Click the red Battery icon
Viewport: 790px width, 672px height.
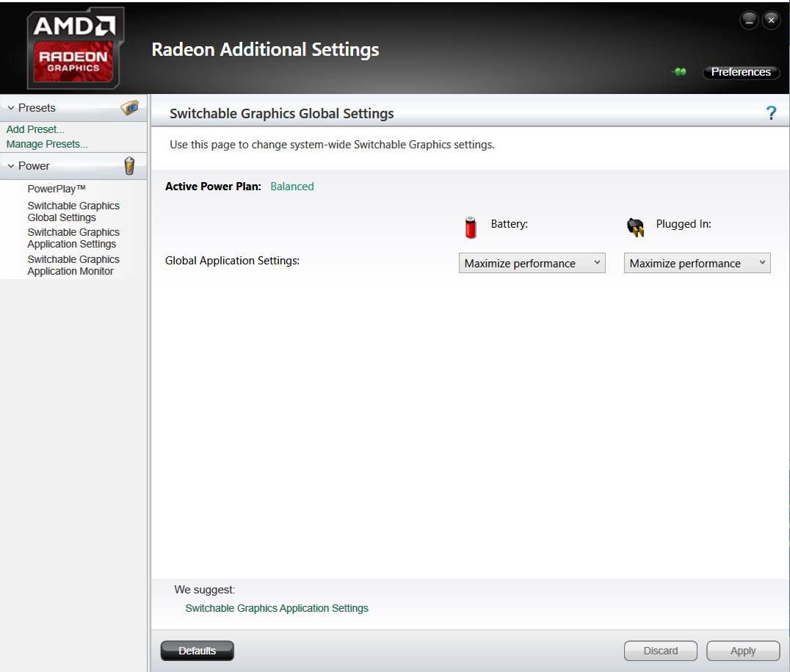471,228
